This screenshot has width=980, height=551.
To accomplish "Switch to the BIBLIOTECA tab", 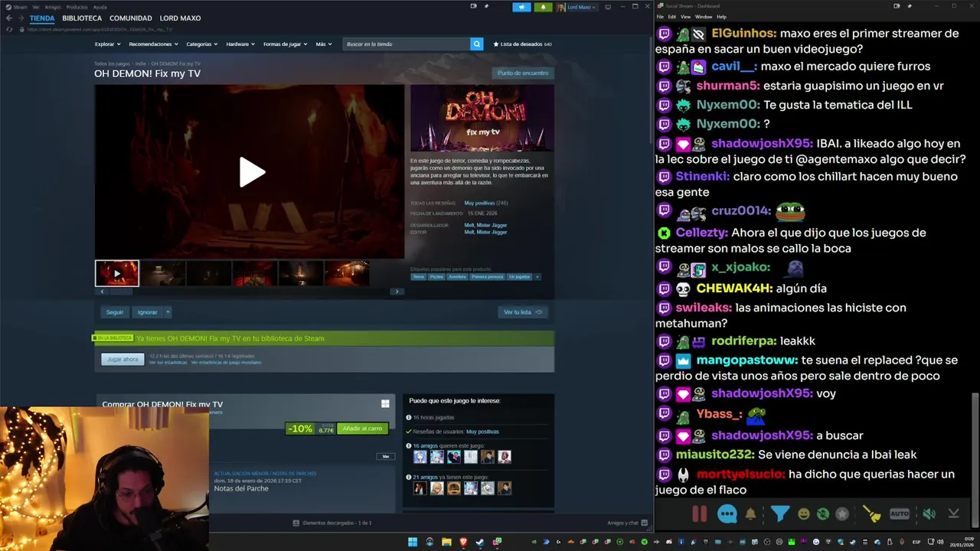I will pyautogui.click(x=82, y=18).
